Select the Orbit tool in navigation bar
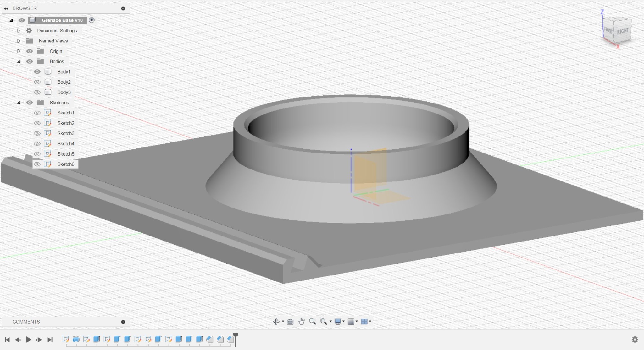The image size is (644, 350). (x=276, y=321)
